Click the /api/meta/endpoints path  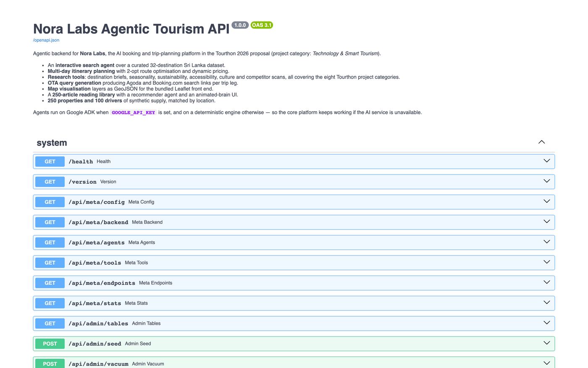[x=102, y=283]
